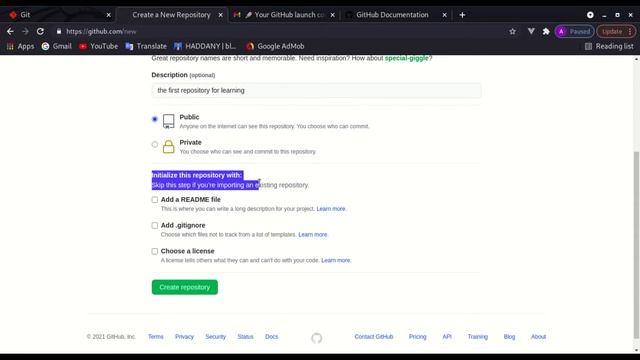
Task: Open Learn more link for .gitignore
Action: pos(313,234)
